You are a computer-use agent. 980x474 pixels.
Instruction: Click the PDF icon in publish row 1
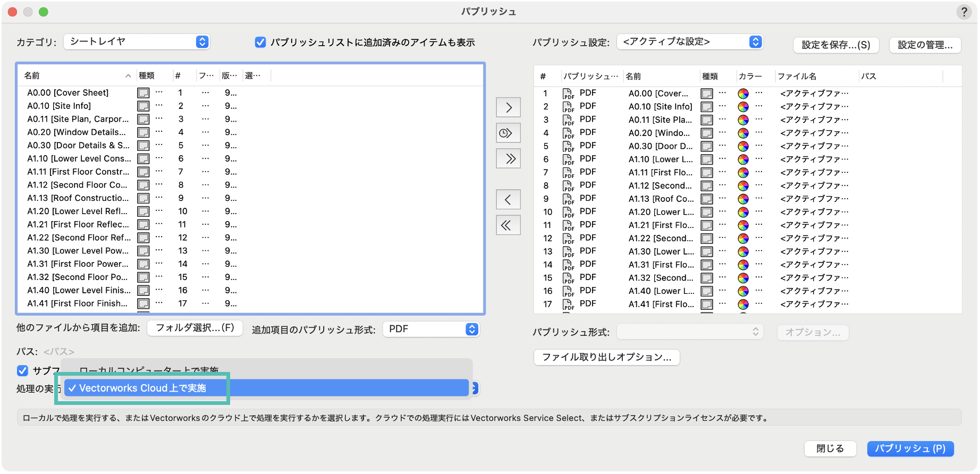coord(568,94)
